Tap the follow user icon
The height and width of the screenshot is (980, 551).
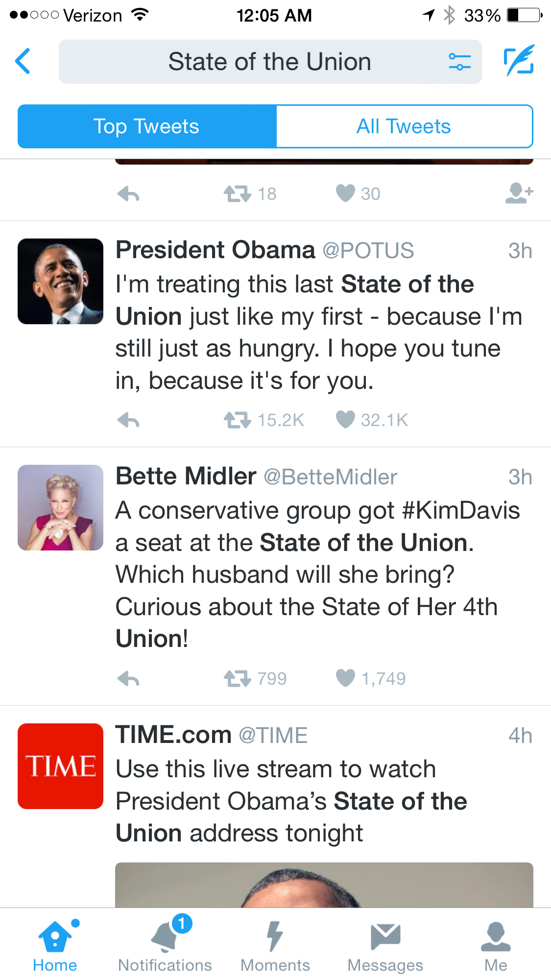519,193
